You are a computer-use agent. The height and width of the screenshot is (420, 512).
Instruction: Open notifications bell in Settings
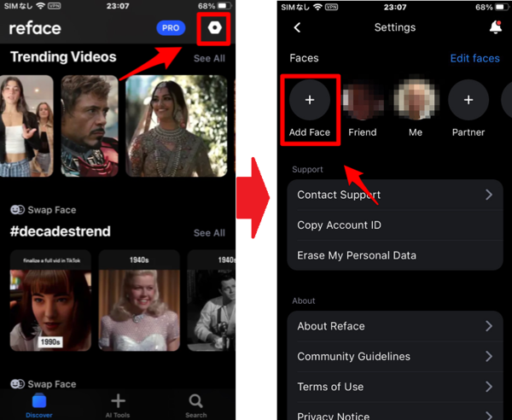[496, 27]
